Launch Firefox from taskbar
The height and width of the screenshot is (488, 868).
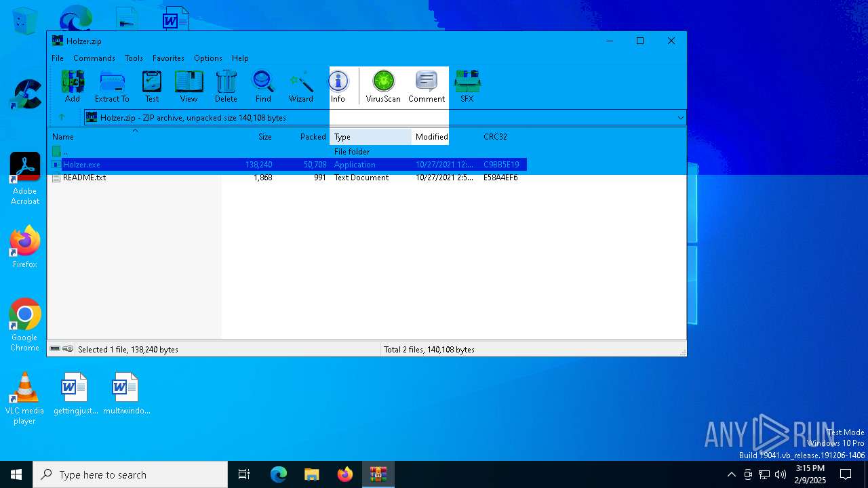pyautogui.click(x=345, y=474)
